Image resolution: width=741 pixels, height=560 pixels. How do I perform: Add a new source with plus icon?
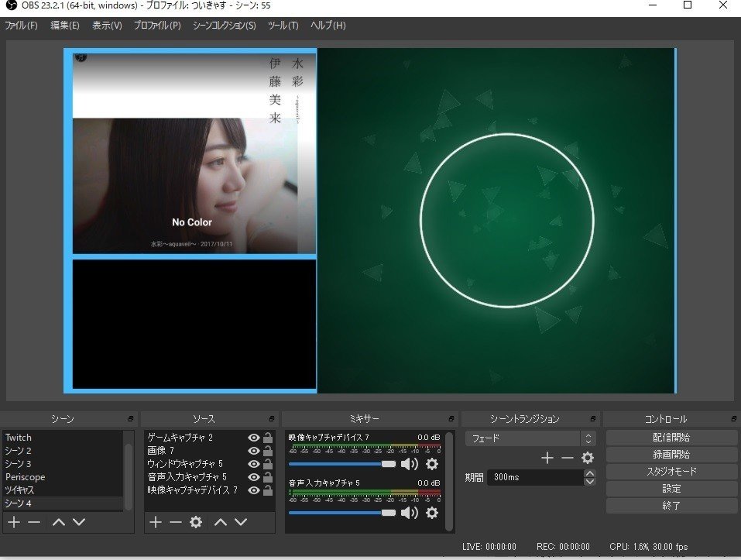coord(156,522)
